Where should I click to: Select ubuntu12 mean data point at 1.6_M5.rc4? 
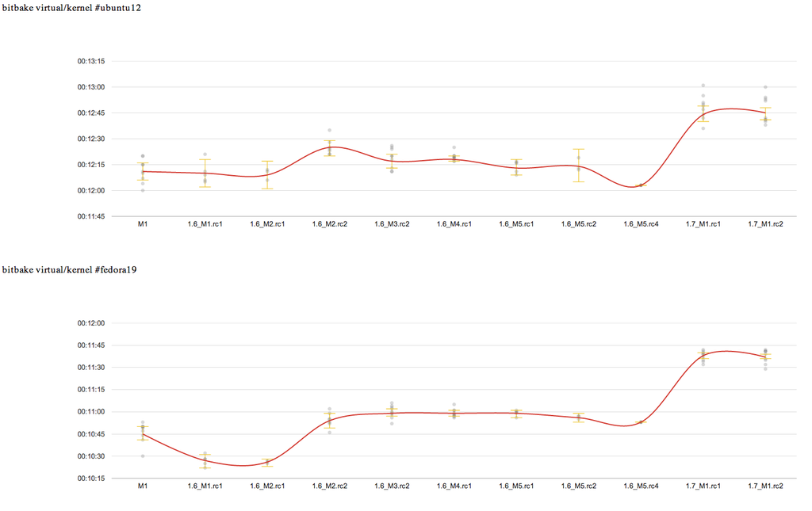pyautogui.click(x=641, y=185)
